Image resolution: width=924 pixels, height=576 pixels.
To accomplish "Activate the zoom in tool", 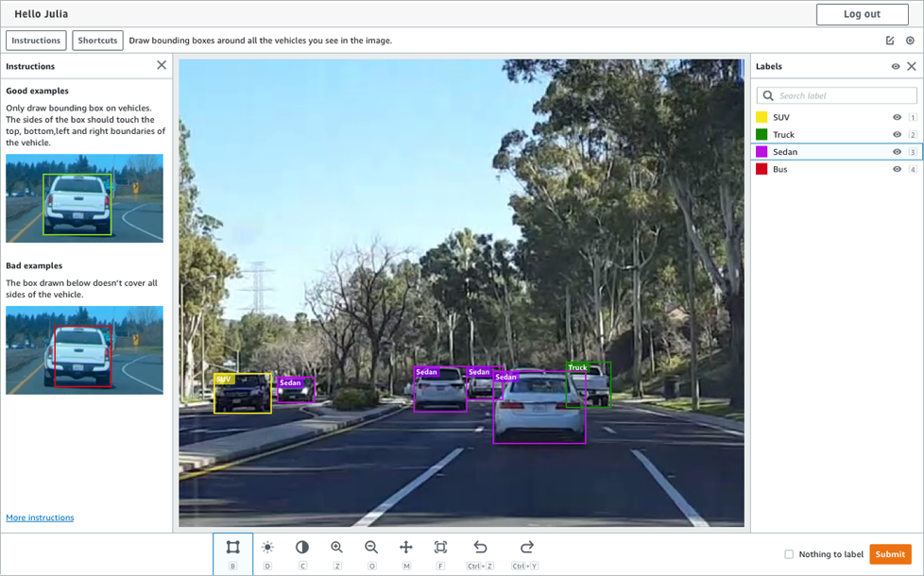I will 336,548.
